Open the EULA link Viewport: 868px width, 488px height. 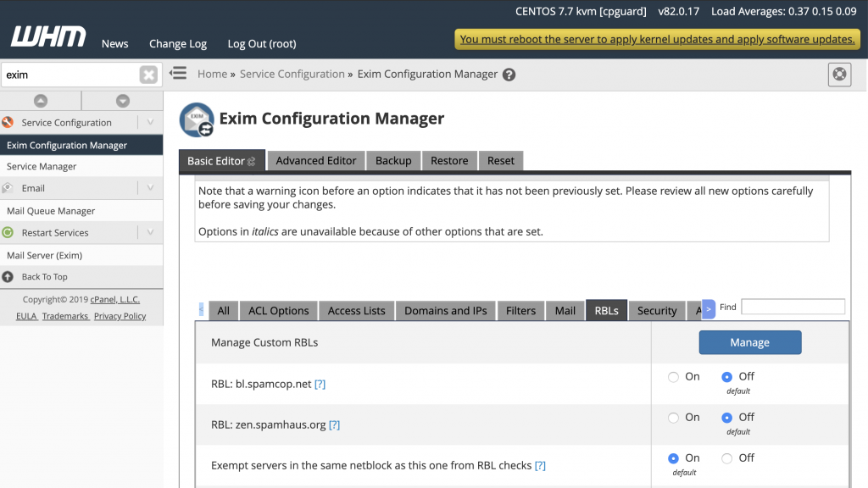click(26, 316)
